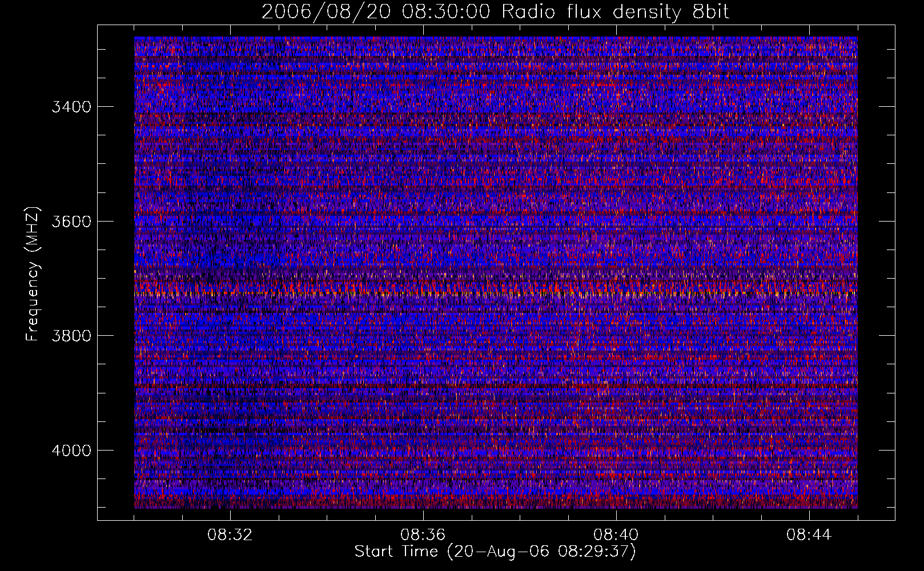924x571 pixels.
Task: Click the 'Start Time (20-Aug-06 08:29:37)' label
Action: 495,552
